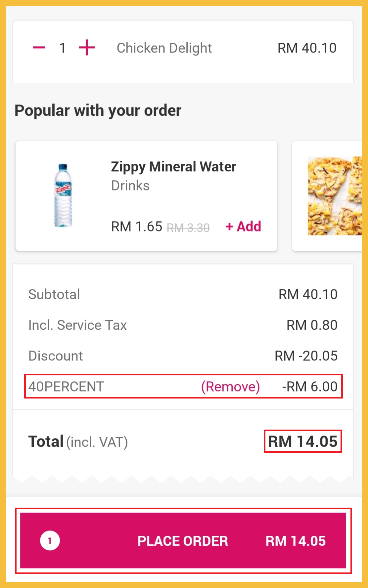Tap the Incl. Service Tax label
This screenshot has height=588, width=368.
pos(77,325)
